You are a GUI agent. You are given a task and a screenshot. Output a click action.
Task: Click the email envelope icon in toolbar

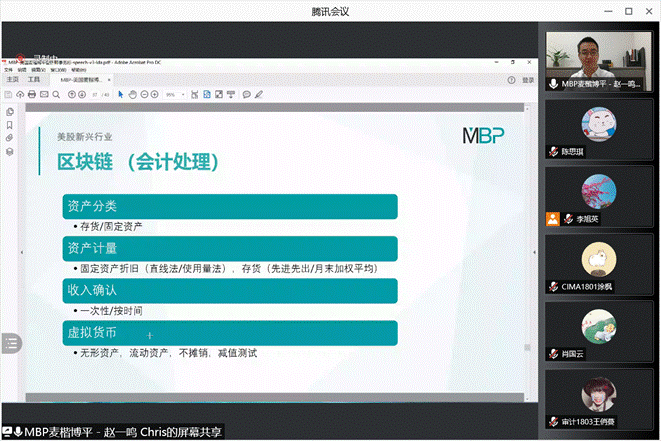(x=45, y=94)
